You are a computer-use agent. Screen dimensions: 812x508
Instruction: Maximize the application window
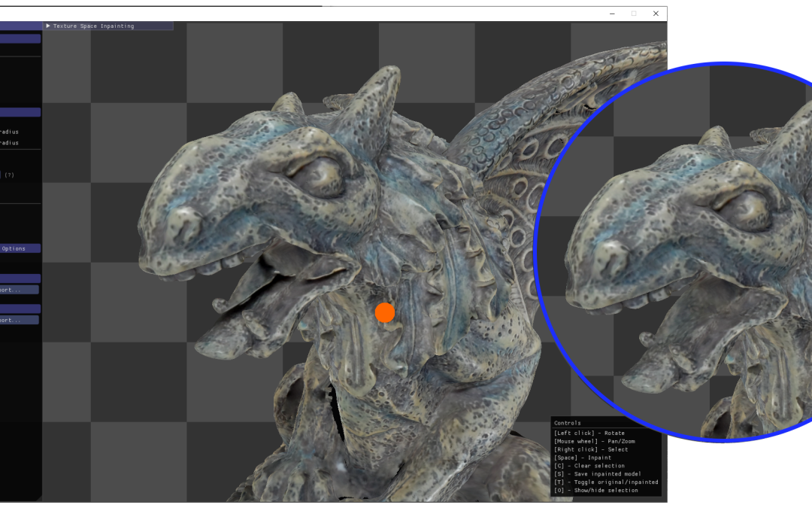pyautogui.click(x=634, y=14)
